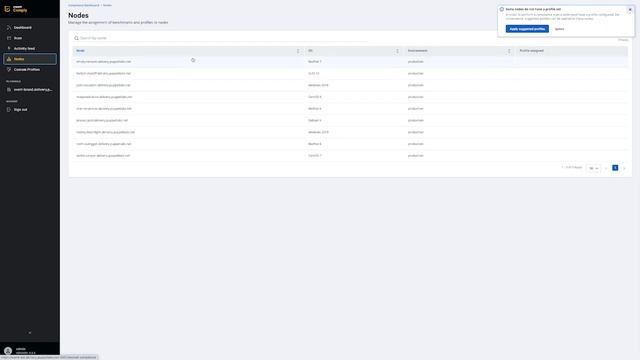
Task: Select the Nodes item in sidebar
Action: [30, 59]
